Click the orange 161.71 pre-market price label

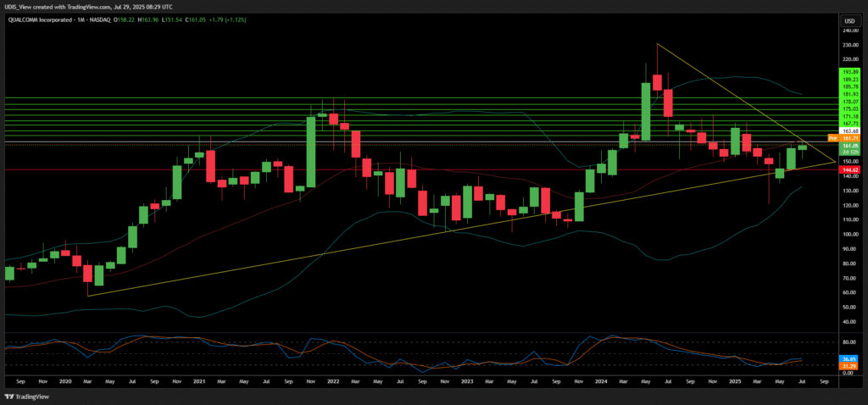(849, 136)
